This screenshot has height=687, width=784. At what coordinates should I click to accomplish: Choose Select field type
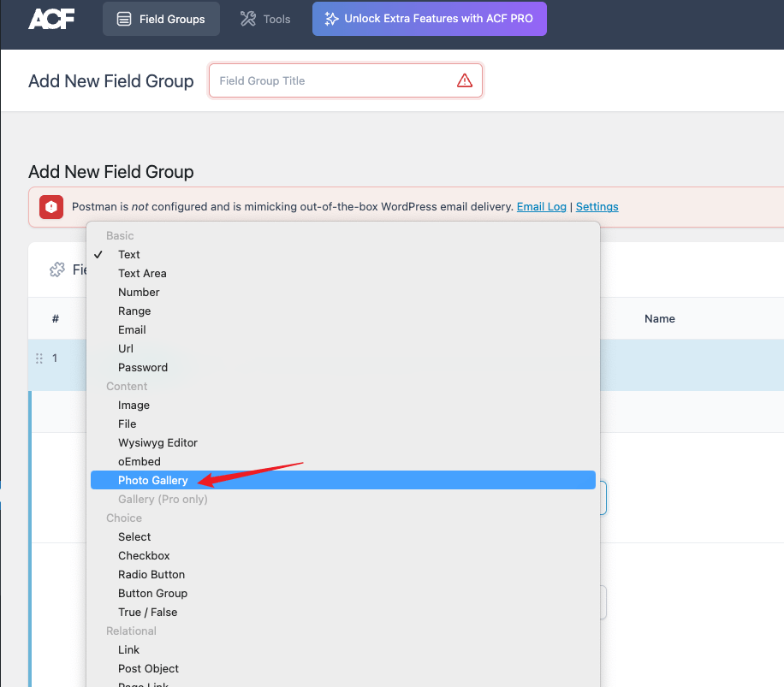(343, 536)
